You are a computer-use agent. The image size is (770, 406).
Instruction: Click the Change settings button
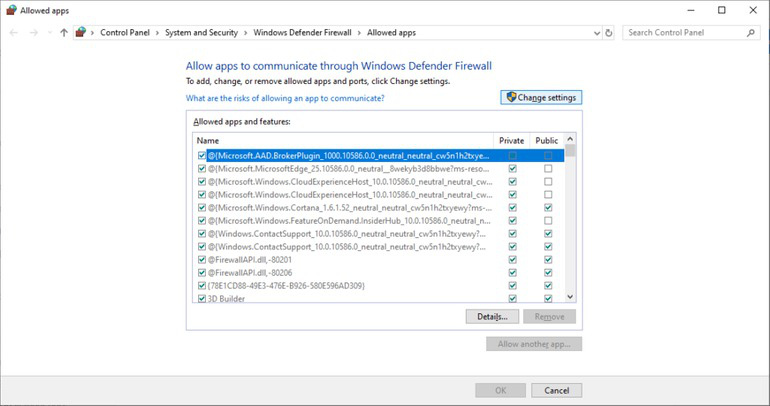pos(541,97)
